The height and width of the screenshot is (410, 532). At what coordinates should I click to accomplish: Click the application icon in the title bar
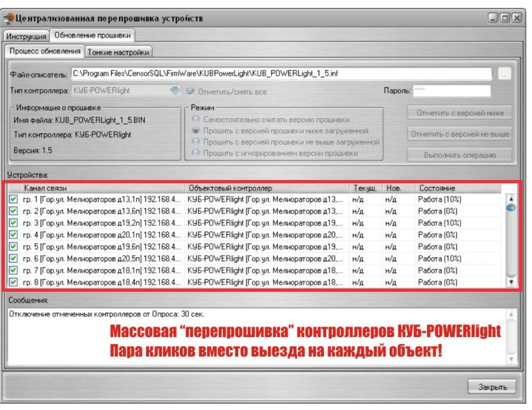pyautogui.click(x=9, y=18)
